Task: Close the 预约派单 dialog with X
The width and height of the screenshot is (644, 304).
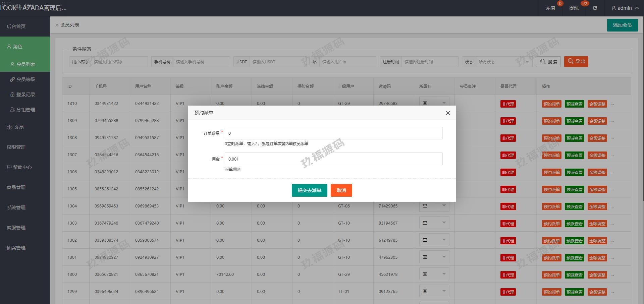Action: click(448, 113)
